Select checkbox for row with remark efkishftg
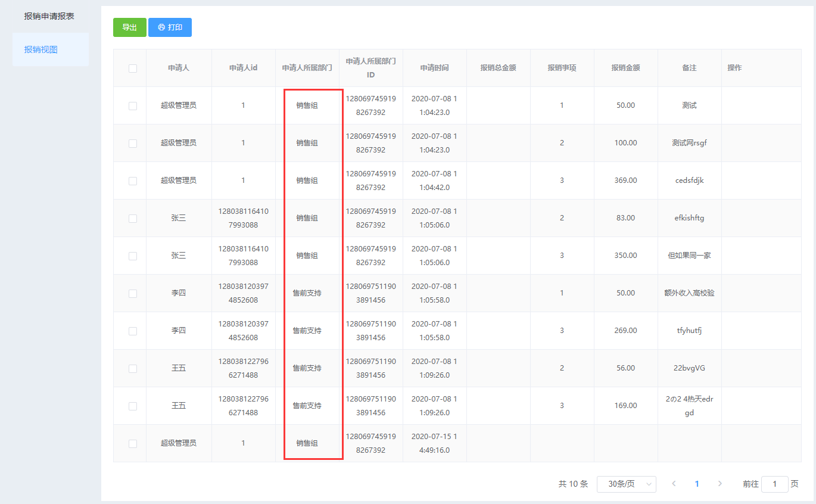The height and width of the screenshot is (504, 816). point(133,219)
